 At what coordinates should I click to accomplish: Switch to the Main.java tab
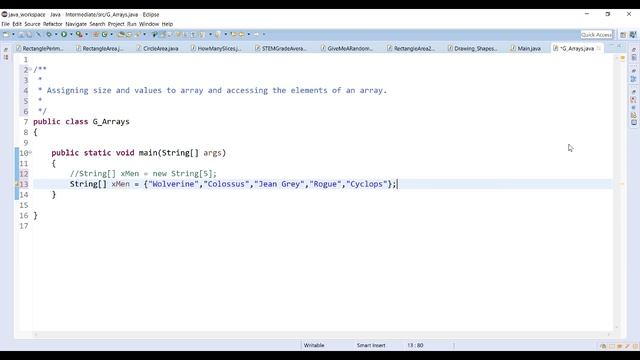coord(526,48)
